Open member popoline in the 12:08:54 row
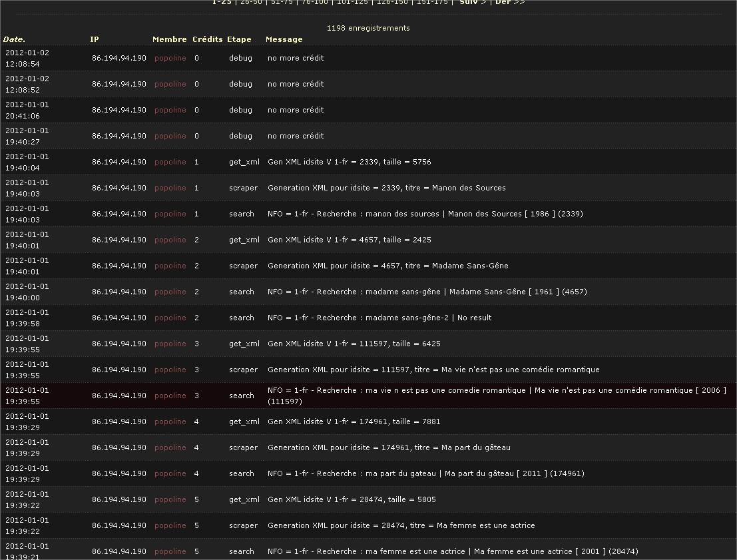The height and width of the screenshot is (560, 737). [170, 59]
